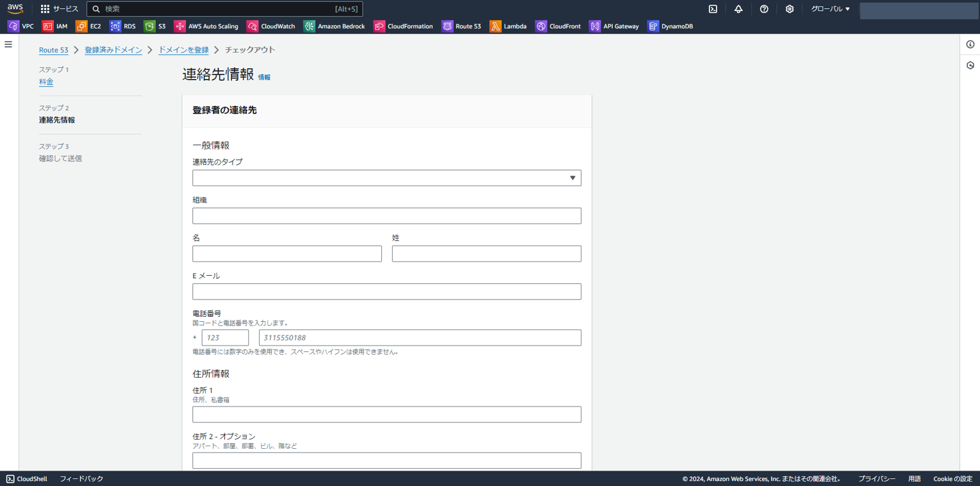
Task: Open the info panel icon on right
Action: point(970,44)
